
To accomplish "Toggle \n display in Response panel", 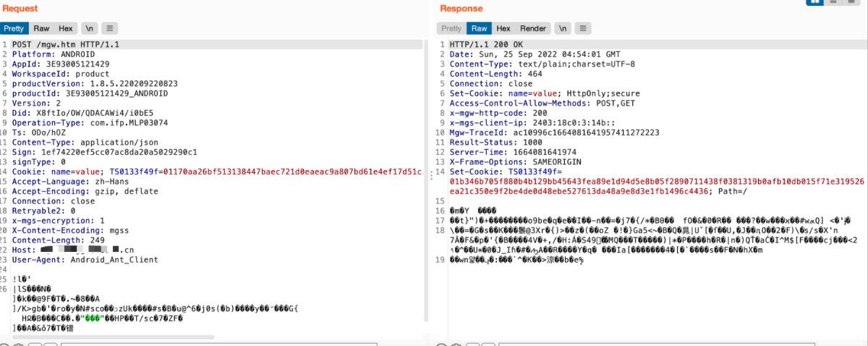I will pyautogui.click(x=562, y=28).
